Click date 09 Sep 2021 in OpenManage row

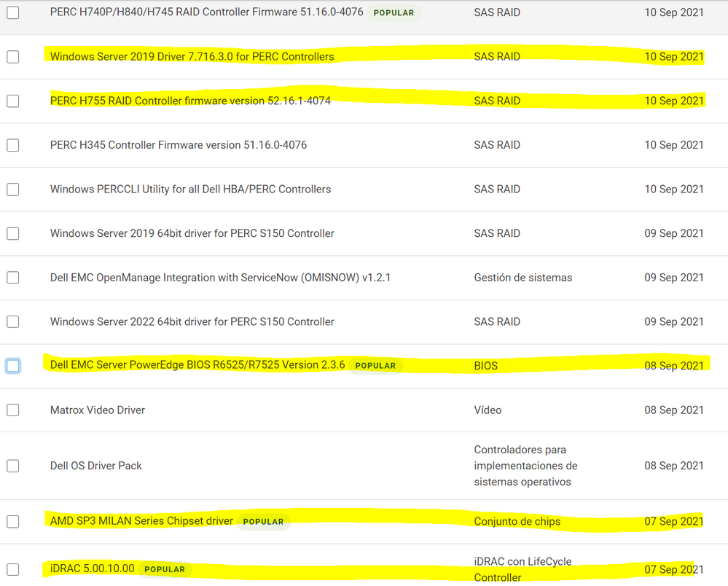point(673,277)
